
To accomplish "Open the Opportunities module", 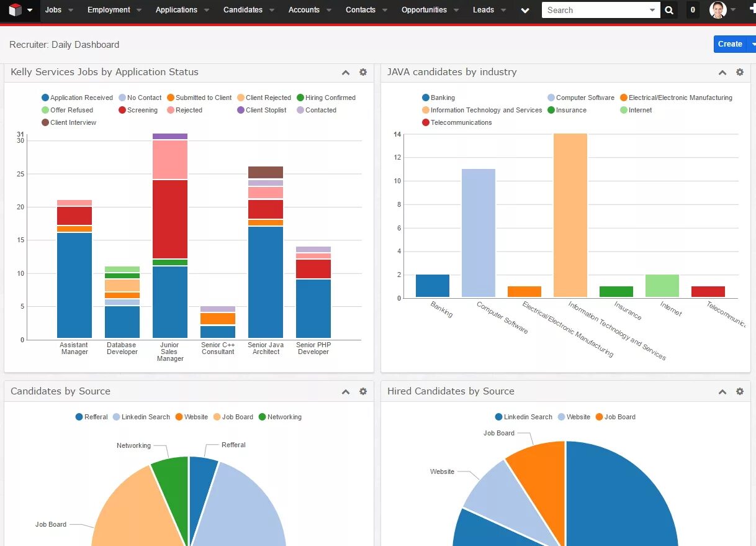I will point(424,10).
